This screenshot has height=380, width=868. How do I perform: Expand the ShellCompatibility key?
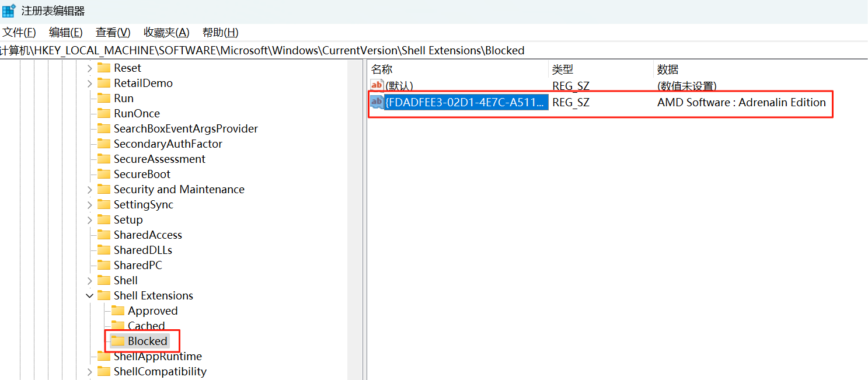pos(89,372)
